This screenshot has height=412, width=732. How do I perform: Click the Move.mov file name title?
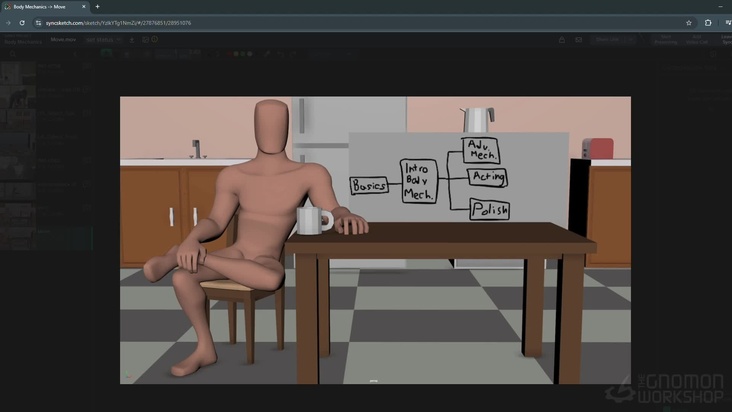click(63, 40)
